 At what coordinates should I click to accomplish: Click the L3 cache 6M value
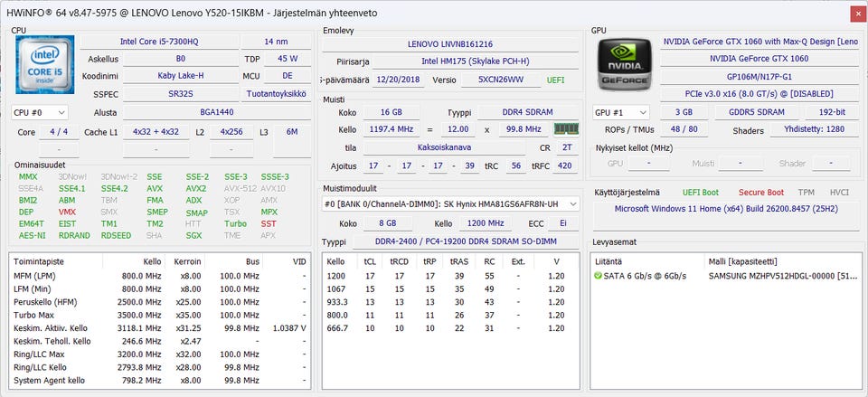pos(292,132)
